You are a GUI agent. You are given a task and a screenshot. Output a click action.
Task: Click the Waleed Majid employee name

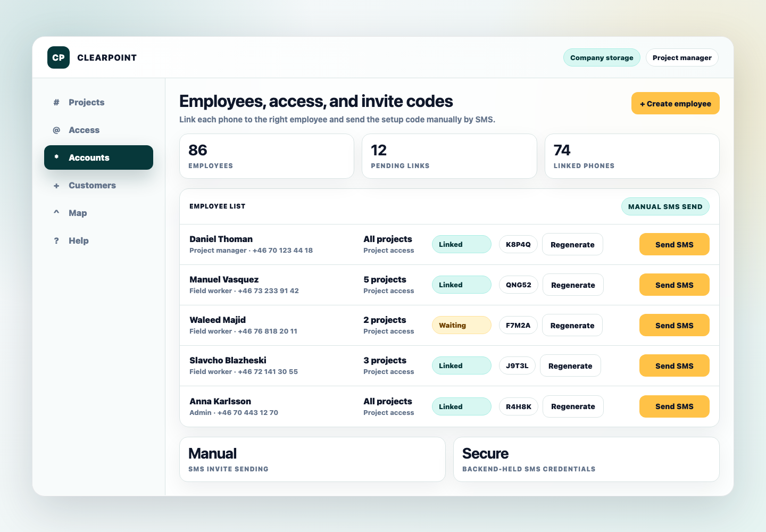click(x=218, y=320)
